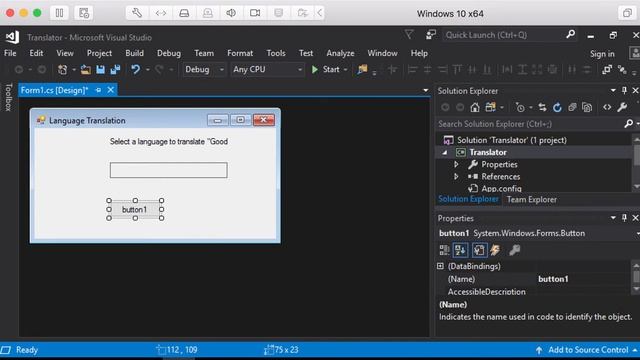Click Sync with Active Document arrows icon
This screenshot has height=360, width=640.
(x=542, y=107)
